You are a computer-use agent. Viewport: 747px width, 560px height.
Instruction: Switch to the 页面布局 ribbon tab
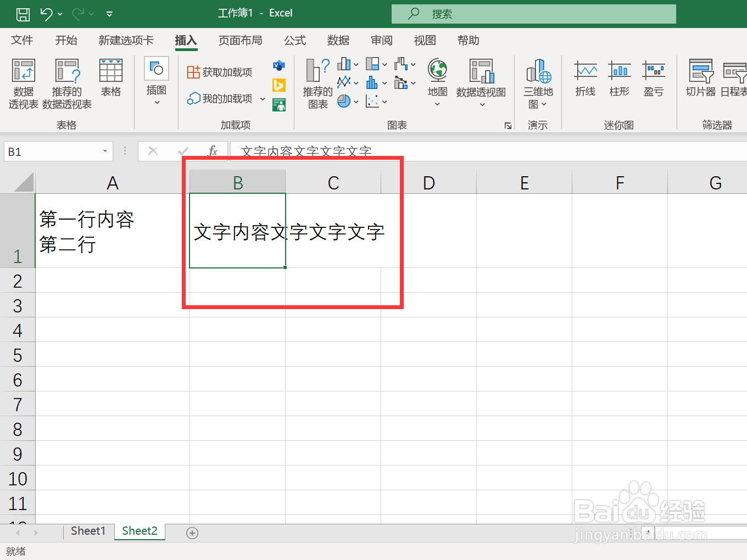(x=240, y=40)
